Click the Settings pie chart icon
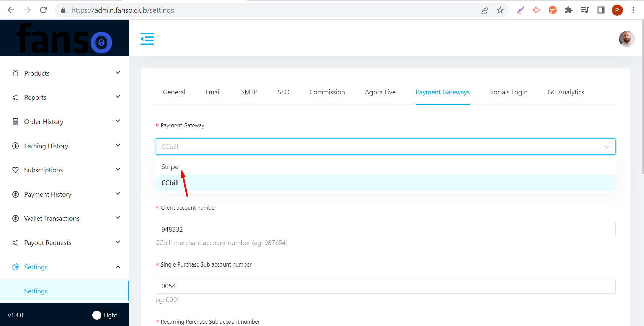This screenshot has height=326, width=644. tap(15, 267)
